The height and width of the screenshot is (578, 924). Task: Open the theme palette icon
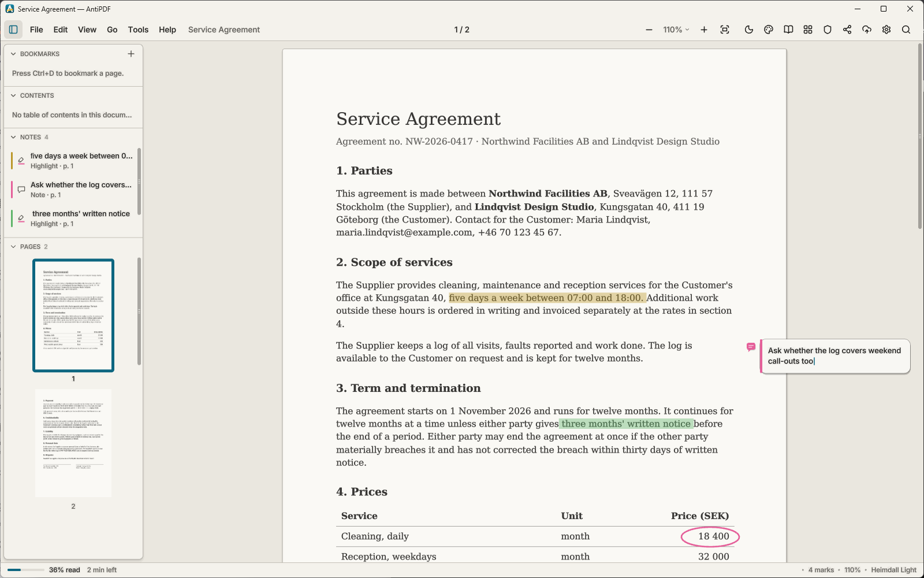[x=769, y=29]
